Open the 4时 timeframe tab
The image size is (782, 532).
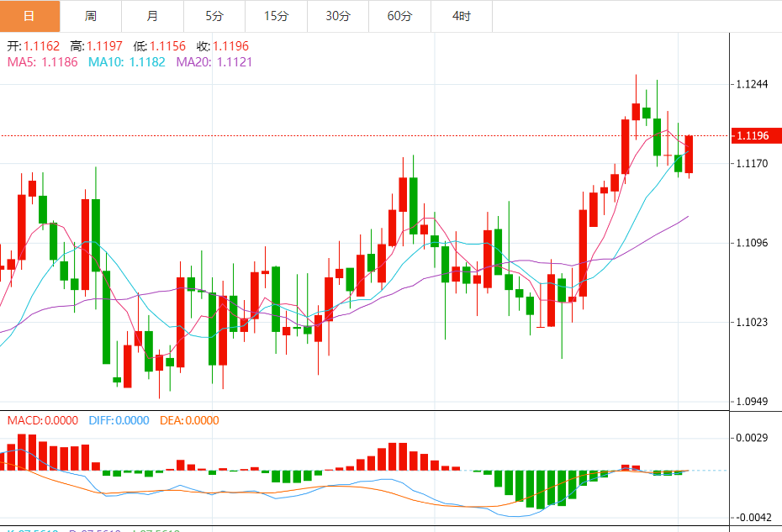coord(462,16)
